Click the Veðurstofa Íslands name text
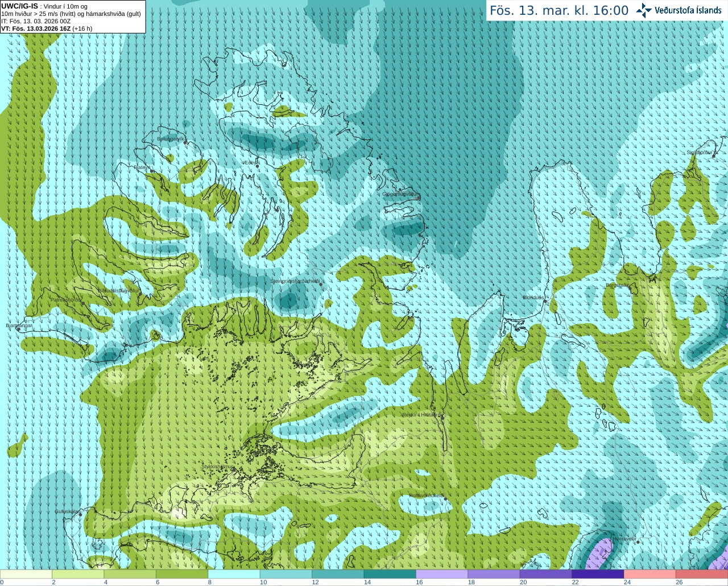This screenshot has height=586, width=728. (688, 10)
